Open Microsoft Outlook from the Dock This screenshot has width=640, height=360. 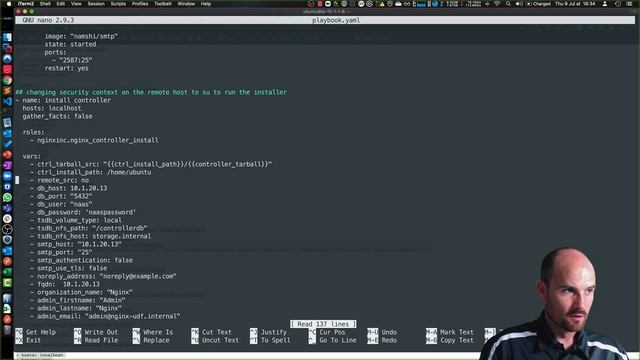tap(7, 251)
